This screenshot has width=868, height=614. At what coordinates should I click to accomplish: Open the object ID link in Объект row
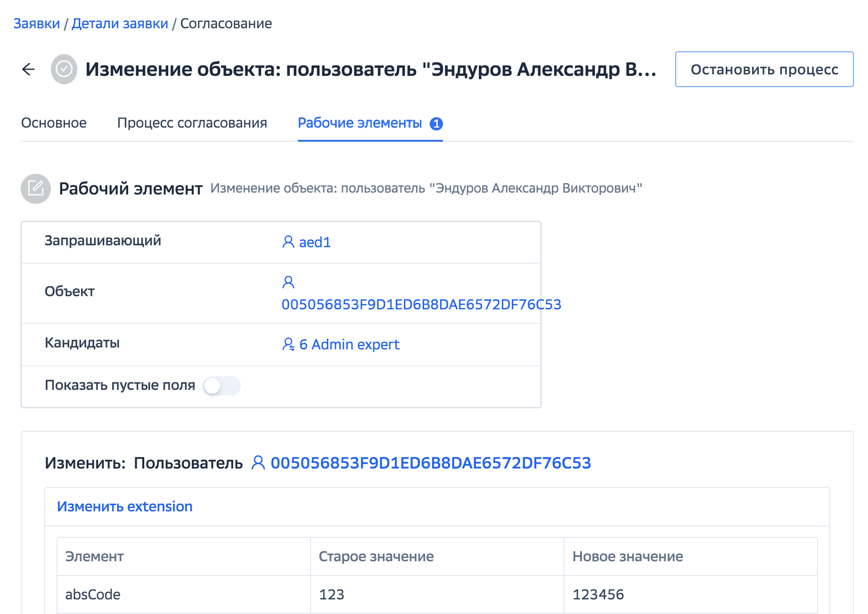click(421, 305)
